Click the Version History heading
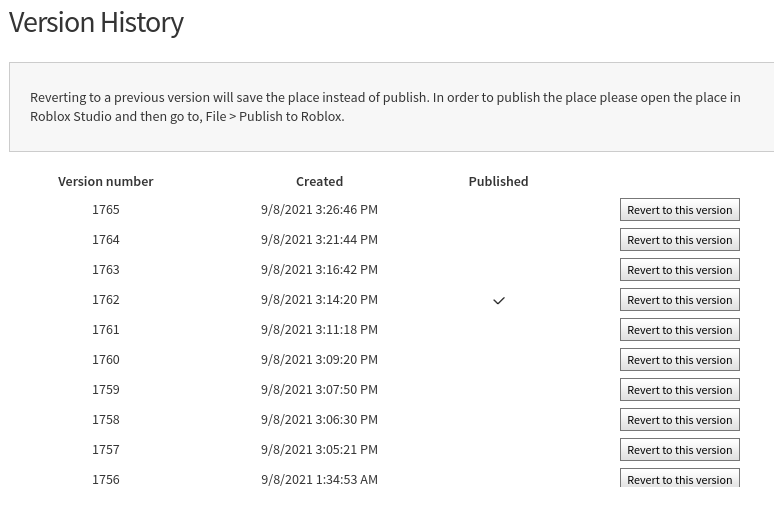Viewport: 774px width, 514px height. 96,22
